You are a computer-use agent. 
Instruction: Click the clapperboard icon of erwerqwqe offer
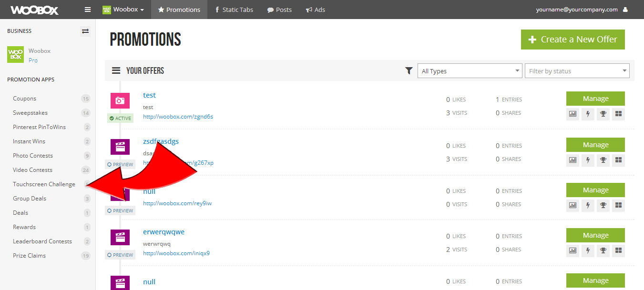pos(120,237)
